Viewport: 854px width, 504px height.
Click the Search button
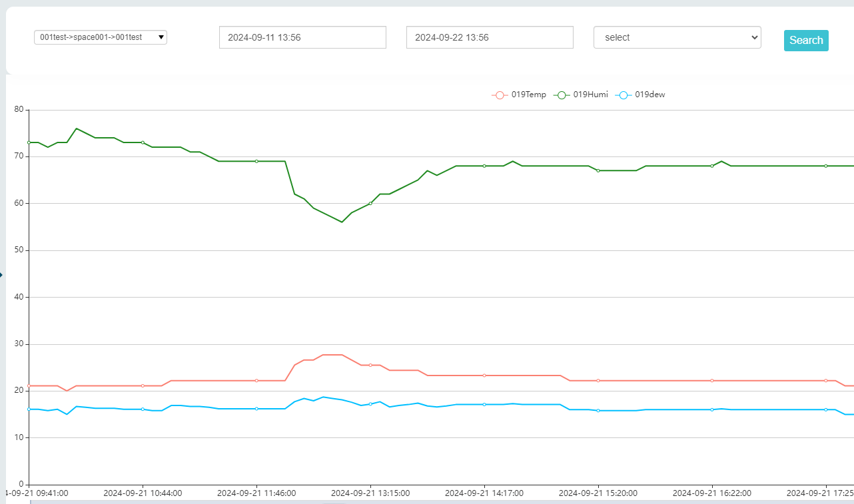tap(805, 40)
